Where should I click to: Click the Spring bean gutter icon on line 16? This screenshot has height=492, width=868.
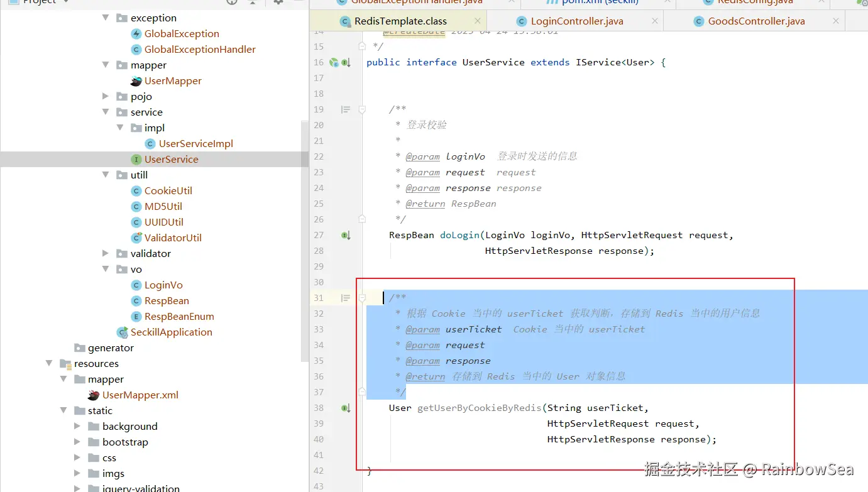tap(334, 62)
